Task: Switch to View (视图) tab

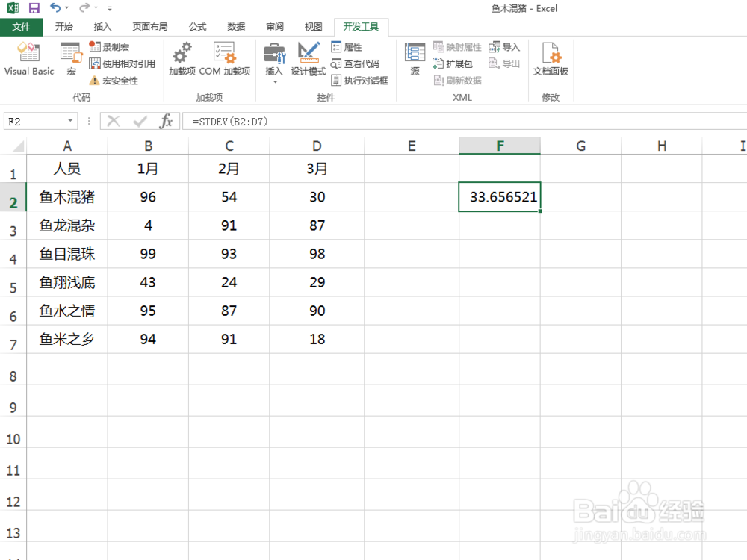Action: pos(314,27)
